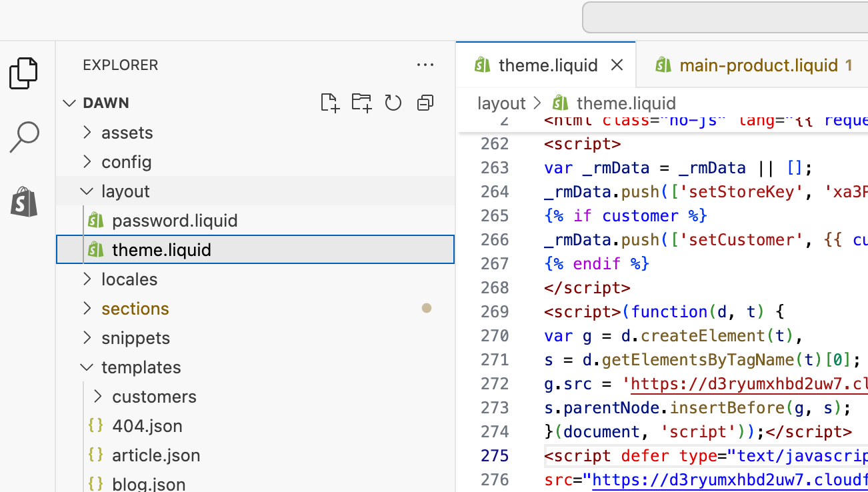Open the Search view in activity bar

(24, 137)
